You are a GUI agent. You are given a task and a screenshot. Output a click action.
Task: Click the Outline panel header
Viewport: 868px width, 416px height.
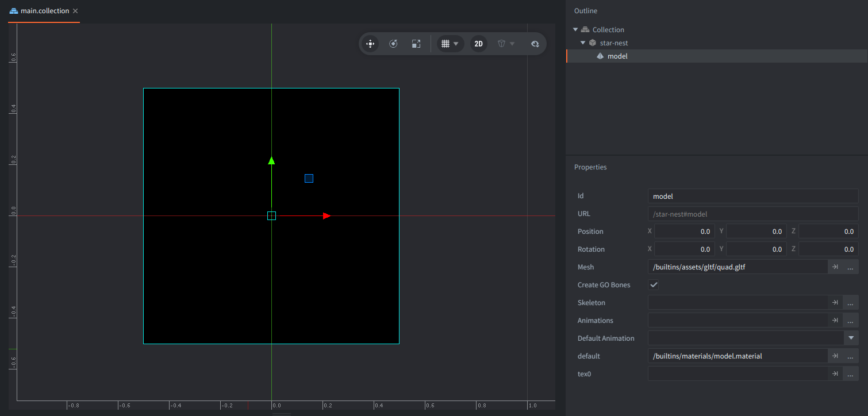tap(586, 11)
